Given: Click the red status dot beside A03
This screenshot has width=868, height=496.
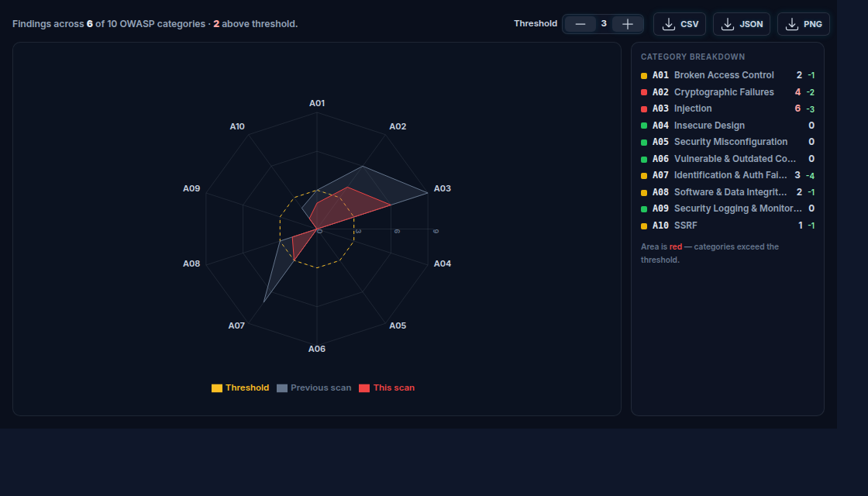Looking at the screenshot, I should pos(644,109).
